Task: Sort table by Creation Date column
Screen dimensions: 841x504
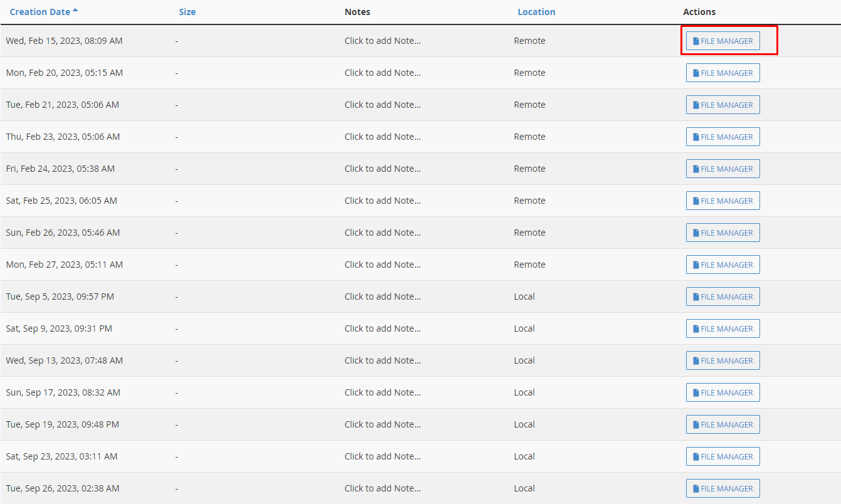Action: (40, 12)
